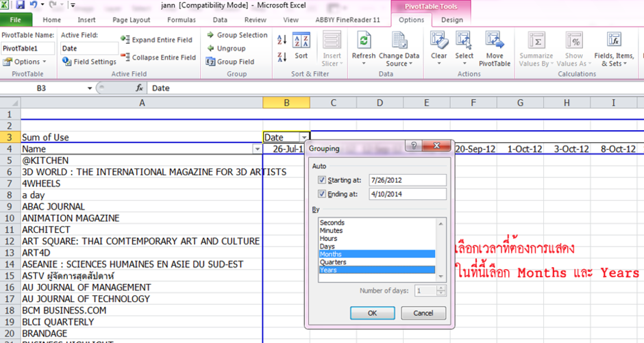The height and width of the screenshot is (343, 644).
Task: Click Insert Slicer
Action: (332, 49)
